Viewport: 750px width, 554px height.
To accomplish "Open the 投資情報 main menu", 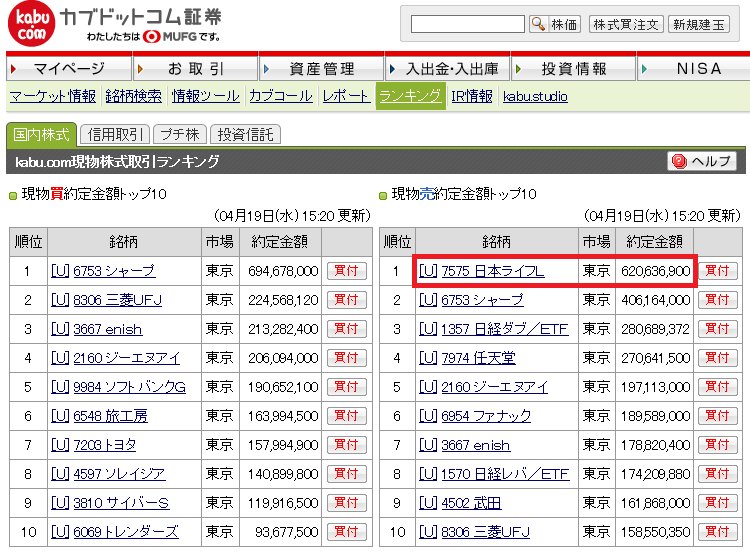I will click(x=574, y=68).
